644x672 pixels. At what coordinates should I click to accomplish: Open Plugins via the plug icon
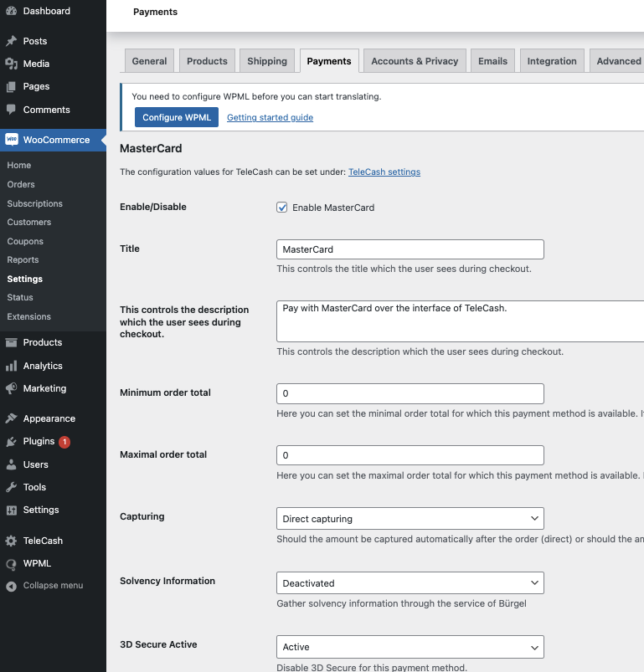click(x=11, y=441)
